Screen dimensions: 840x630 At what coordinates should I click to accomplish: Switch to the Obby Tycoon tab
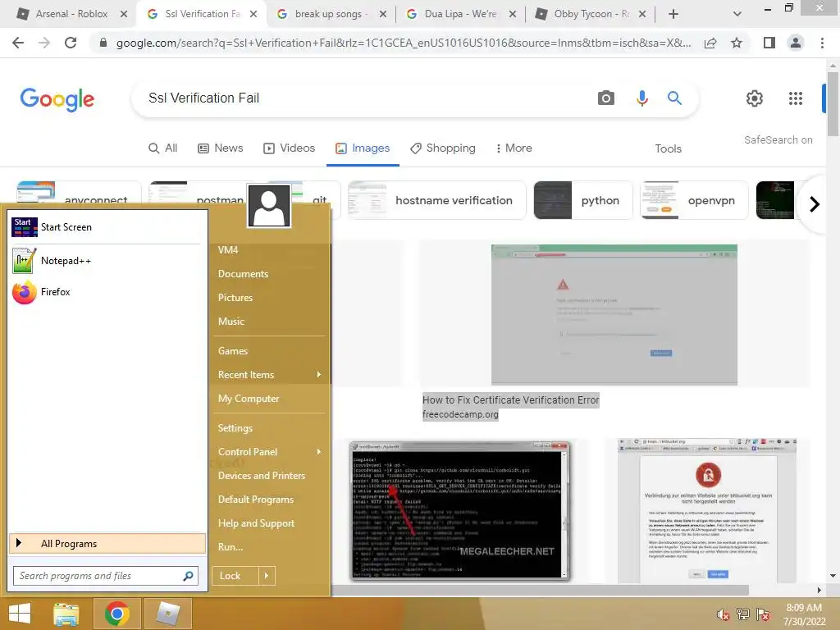pos(591,14)
